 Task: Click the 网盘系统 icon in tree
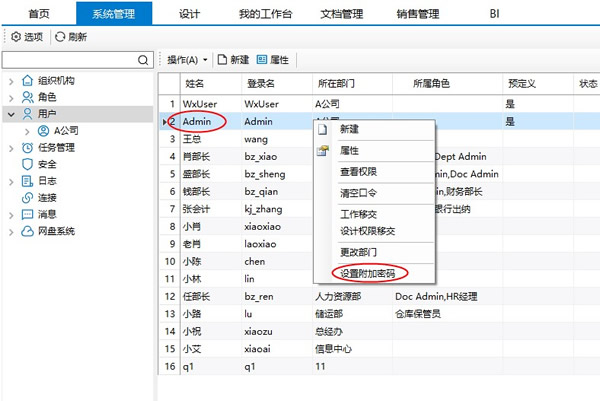click(x=27, y=231)
